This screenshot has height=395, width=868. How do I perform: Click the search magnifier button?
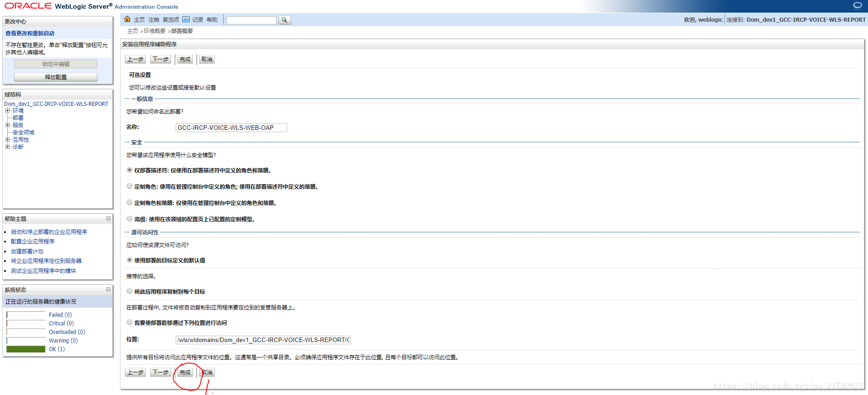[284, 20]
